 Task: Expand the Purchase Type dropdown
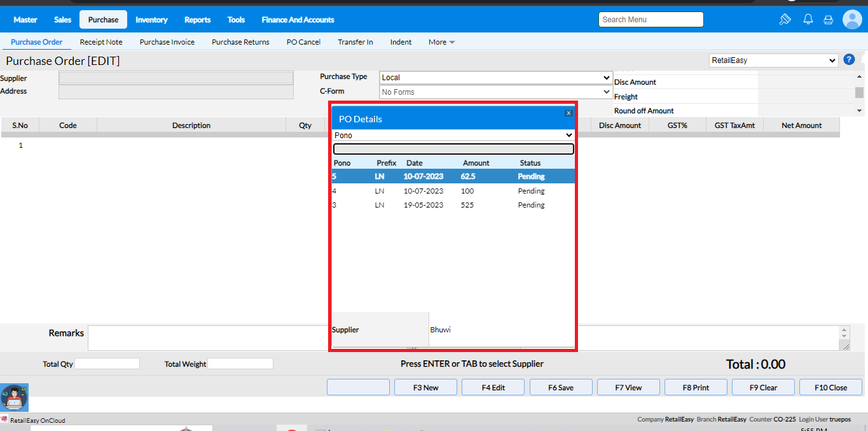pos(496,78)
